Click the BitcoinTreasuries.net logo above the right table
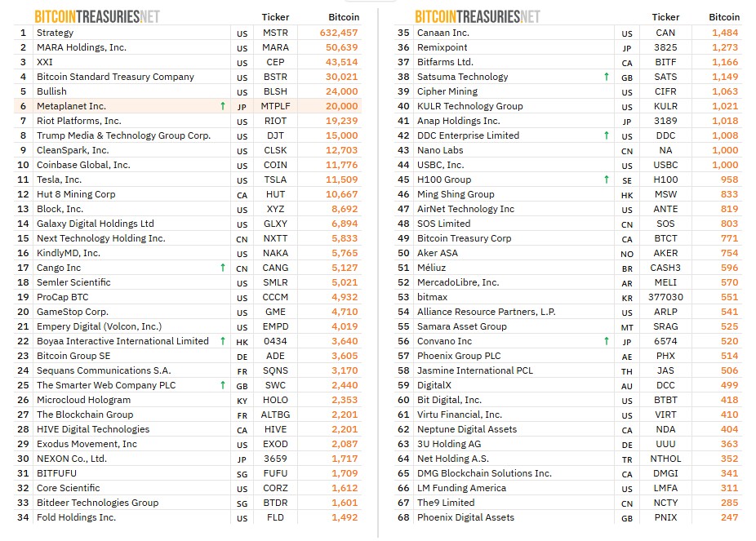Image resolution: width=756 pixels, height=541 pixels. click(x=478, y=17)
